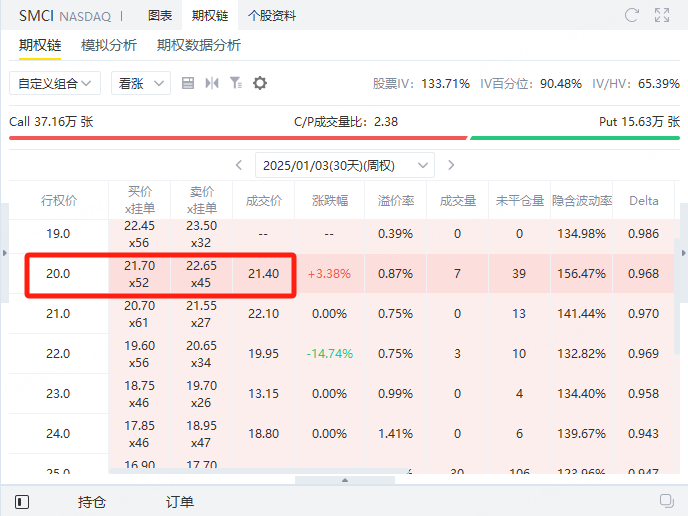
Task: Go to previous expiry date arrow
Action: point(239,165)
